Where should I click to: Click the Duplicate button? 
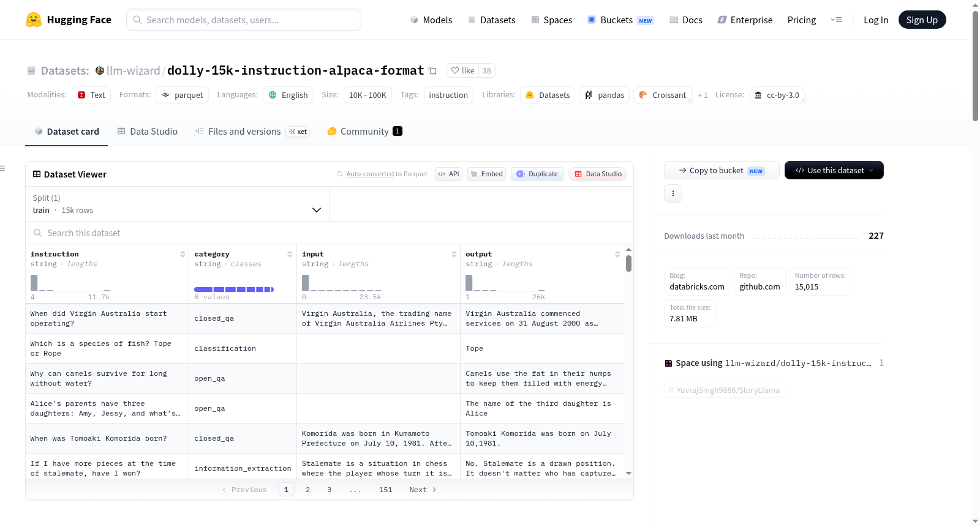click(537, 174)
